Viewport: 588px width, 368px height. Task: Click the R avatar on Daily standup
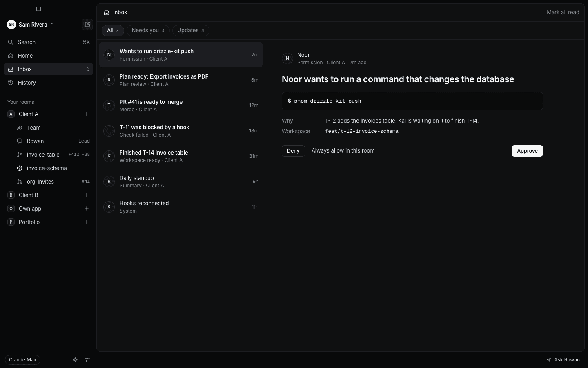pyautogui.click(x=109, y=181)
